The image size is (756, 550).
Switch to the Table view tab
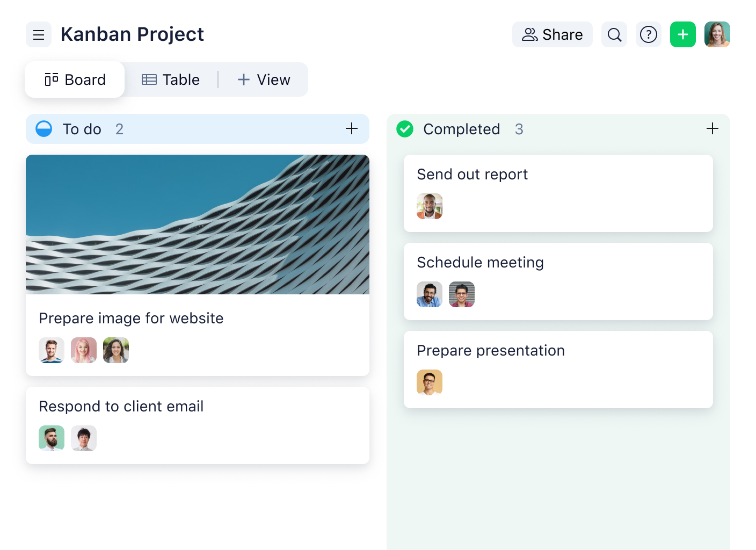click(x=170, y=79)
